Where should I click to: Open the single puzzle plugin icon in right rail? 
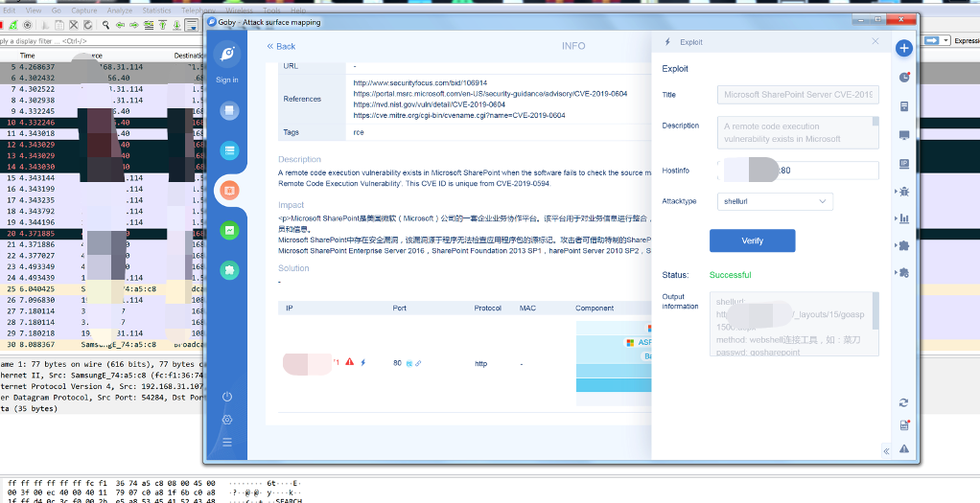coord(903,245)
